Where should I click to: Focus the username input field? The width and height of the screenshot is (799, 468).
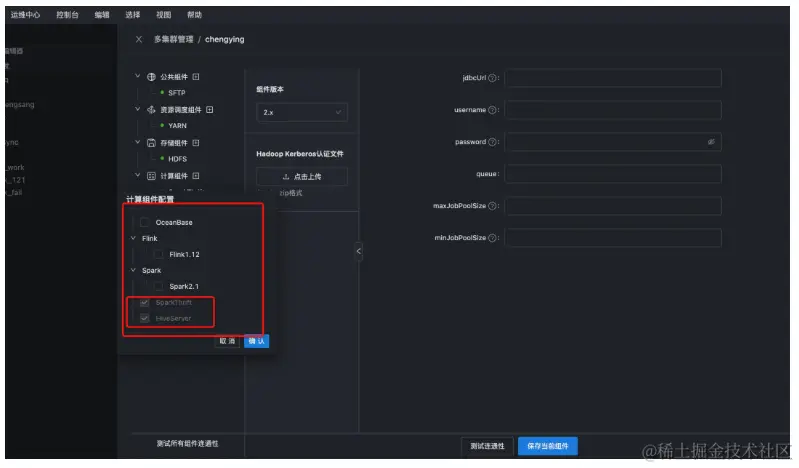tap(613, 110)
